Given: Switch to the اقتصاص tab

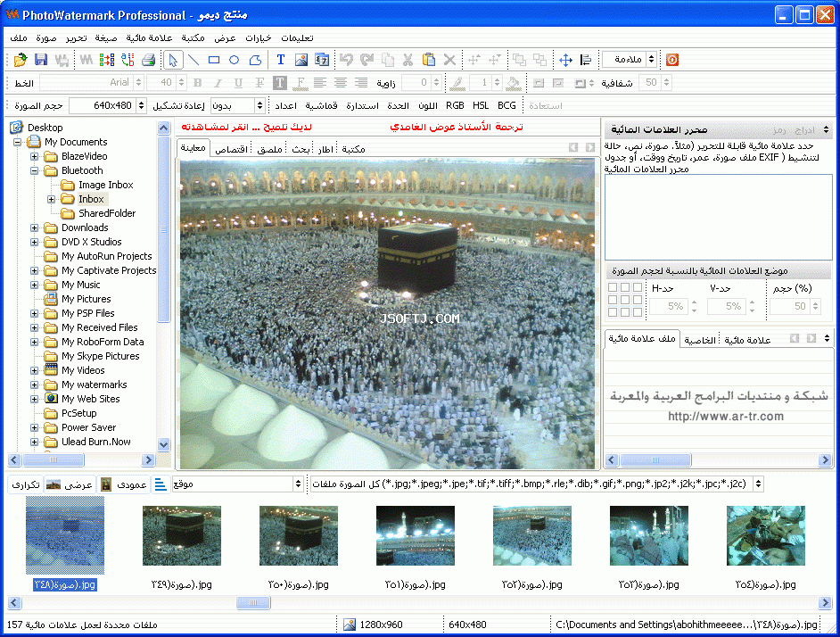Looking at the screenshot, I should click(x=232, y=149).
